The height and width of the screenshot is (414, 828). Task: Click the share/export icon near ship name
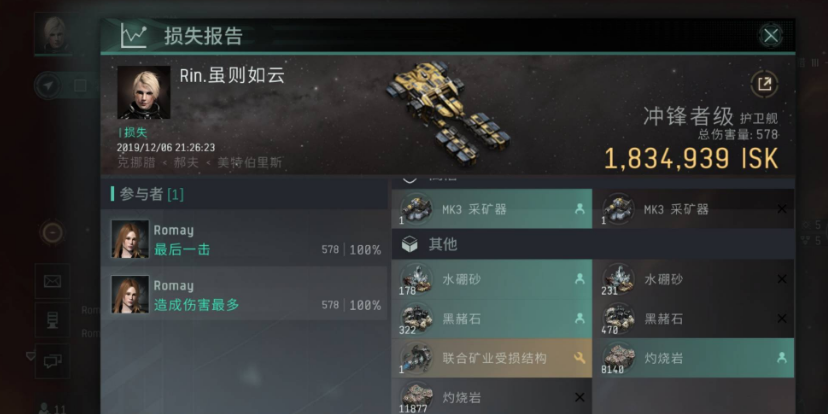[764, 84]
